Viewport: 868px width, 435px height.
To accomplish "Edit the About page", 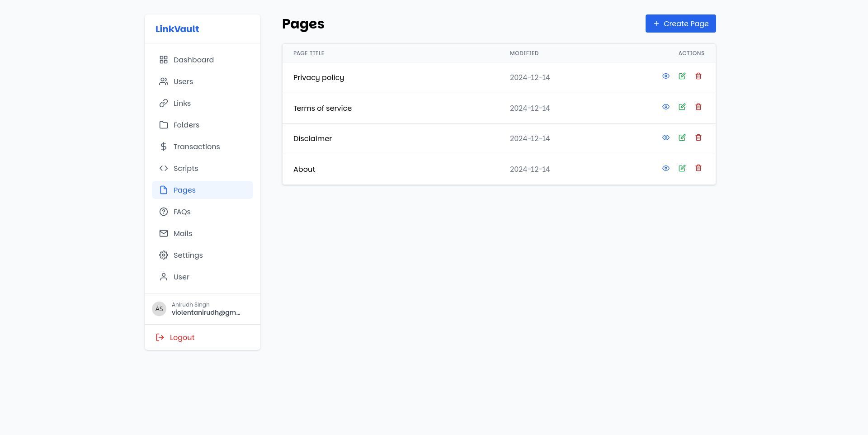I will (682, 168).
